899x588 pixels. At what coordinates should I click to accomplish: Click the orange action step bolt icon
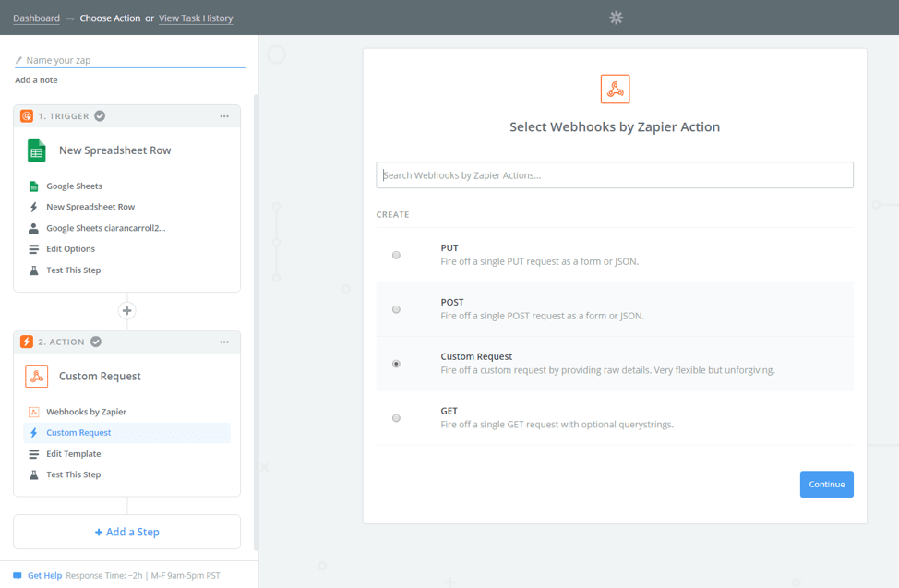(x=27, y=342)
